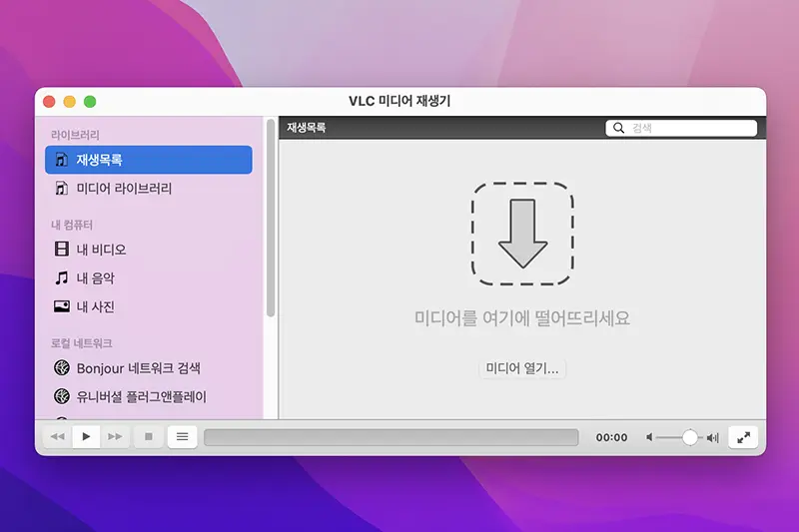
Task: Toggle the playlist view button
Action: [x=182, y=437]
